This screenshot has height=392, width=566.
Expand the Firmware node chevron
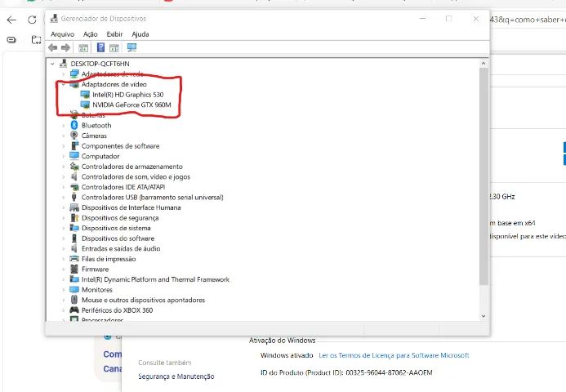click(x=64, y=269)
